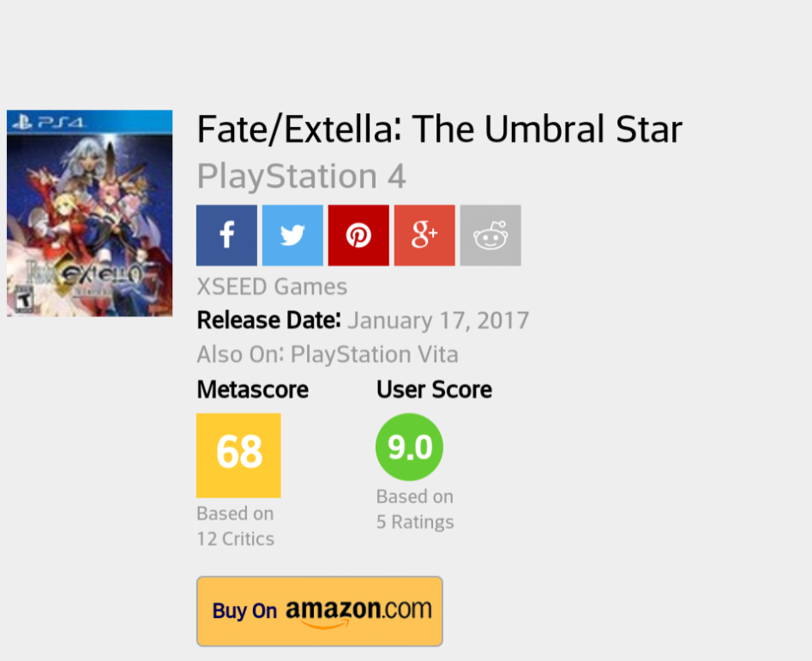Share via the Google+ icon
Screen dimensions: 812x661
click(424, 235)
